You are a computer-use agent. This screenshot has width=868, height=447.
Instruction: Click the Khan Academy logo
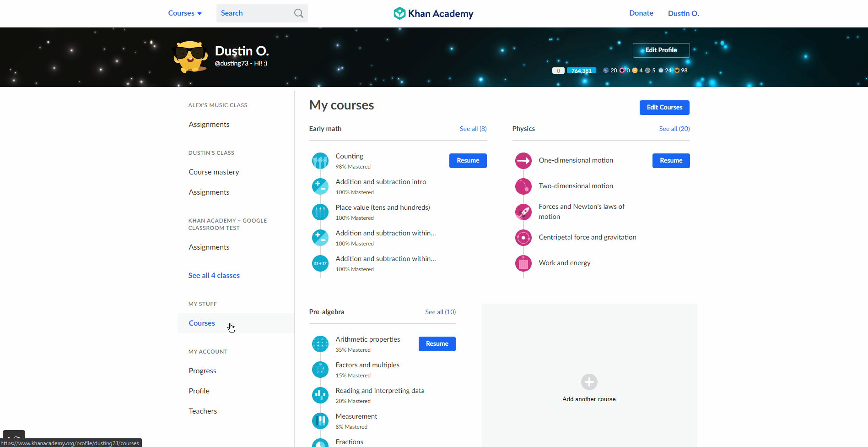pos(433,13)
